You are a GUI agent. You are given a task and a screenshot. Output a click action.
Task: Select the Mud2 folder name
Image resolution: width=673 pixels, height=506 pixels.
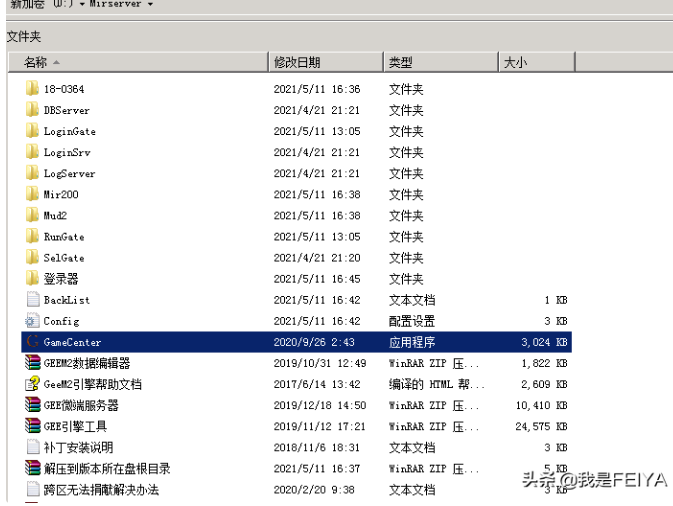[55, 215]
